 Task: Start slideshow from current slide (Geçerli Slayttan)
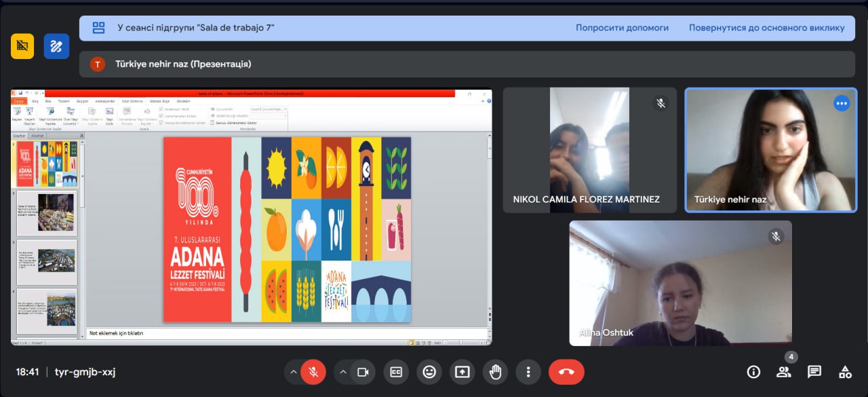click(30, 115)
